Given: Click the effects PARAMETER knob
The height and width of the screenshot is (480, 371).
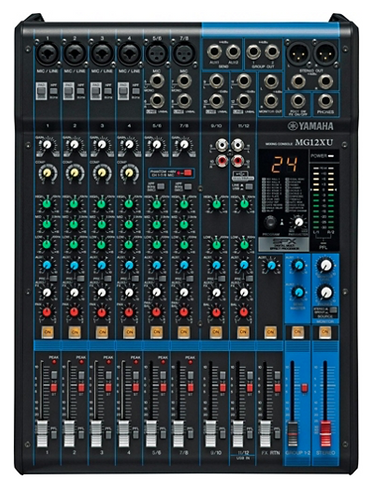Looking at the screenshot, I should click(299, 221).
